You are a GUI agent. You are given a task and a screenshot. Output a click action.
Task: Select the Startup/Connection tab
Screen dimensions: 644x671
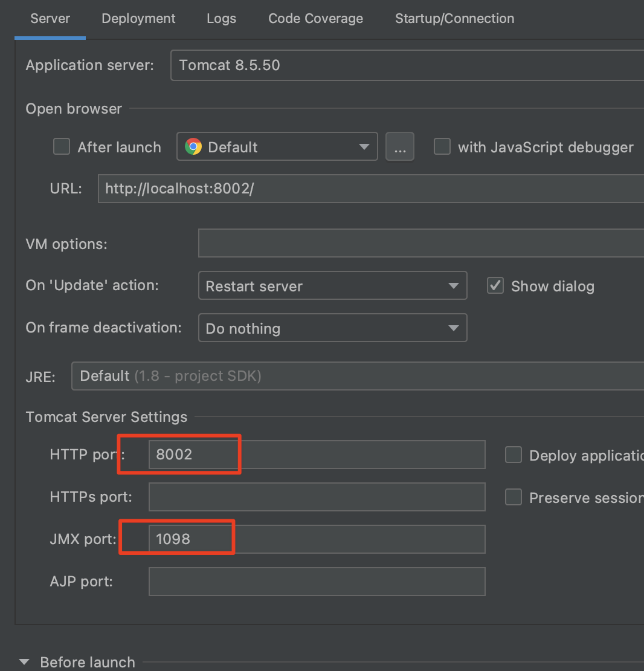point(454,19)
